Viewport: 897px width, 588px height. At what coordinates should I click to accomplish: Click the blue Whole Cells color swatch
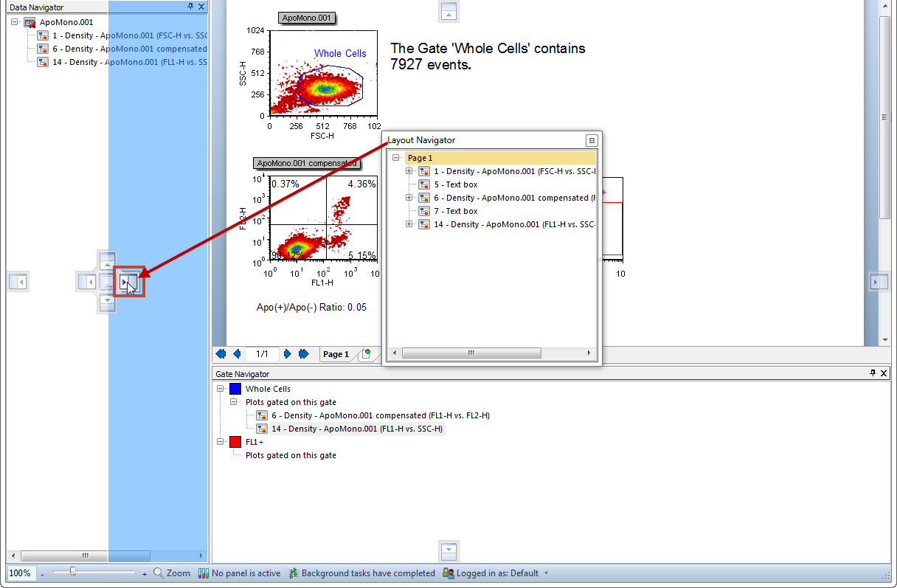[235, 389]
